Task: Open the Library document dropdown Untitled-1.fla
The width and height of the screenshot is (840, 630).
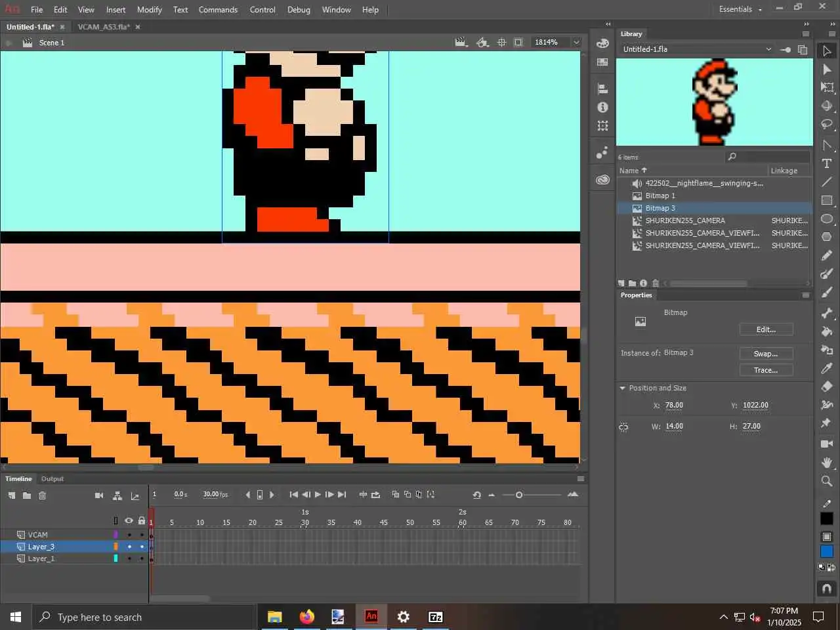Action: click(696, 49)
